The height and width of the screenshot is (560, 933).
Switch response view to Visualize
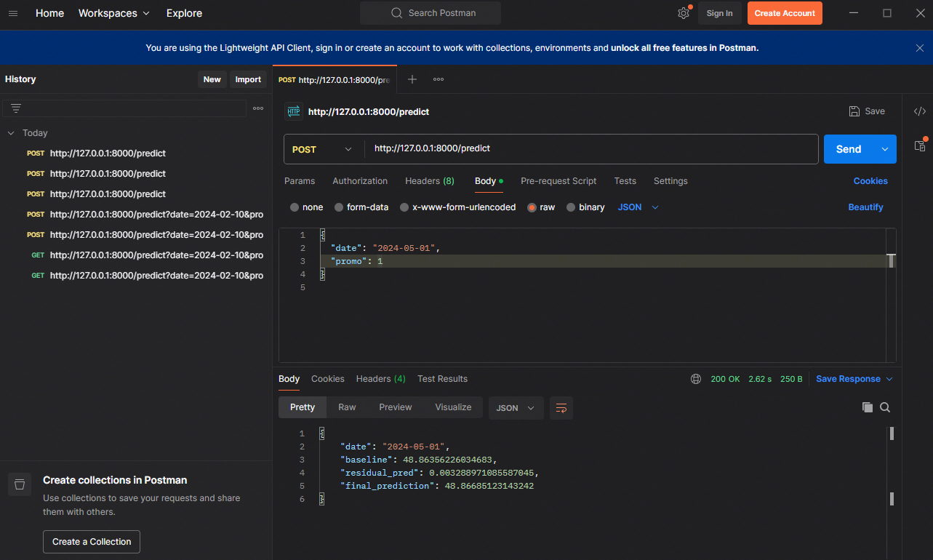coord(453,407)
